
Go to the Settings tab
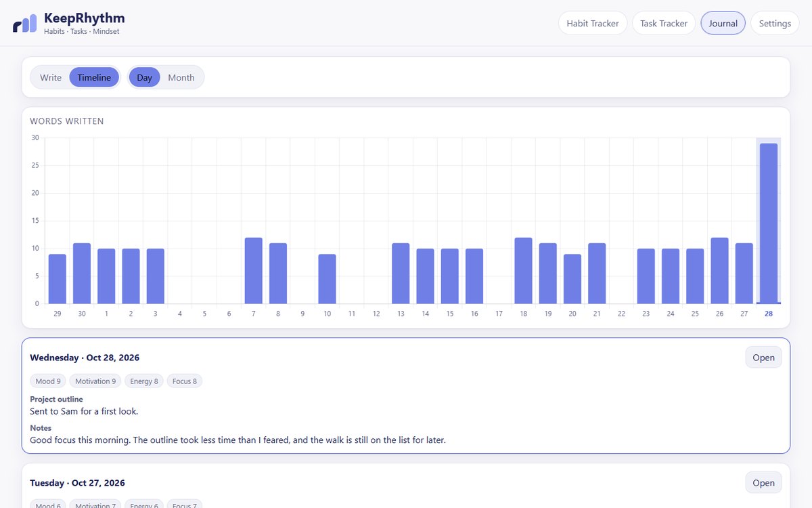click(x=775, y=23)
